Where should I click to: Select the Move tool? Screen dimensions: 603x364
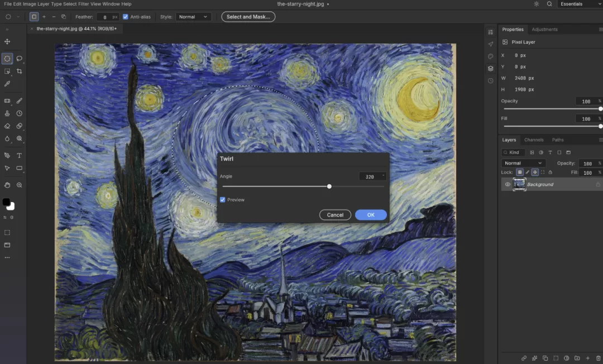pyautogui.click(x=7, y=41)
